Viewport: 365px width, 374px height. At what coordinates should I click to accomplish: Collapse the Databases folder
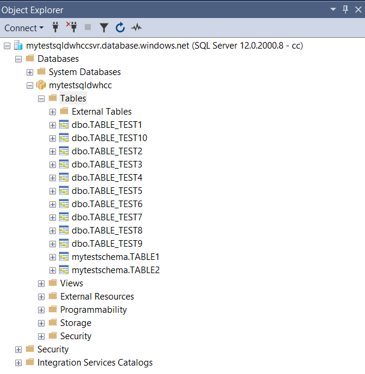(x=18, y=59)
